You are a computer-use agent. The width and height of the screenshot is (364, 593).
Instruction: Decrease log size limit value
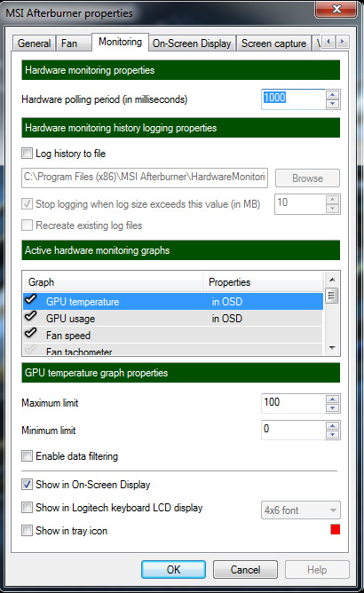pos(333,209)
